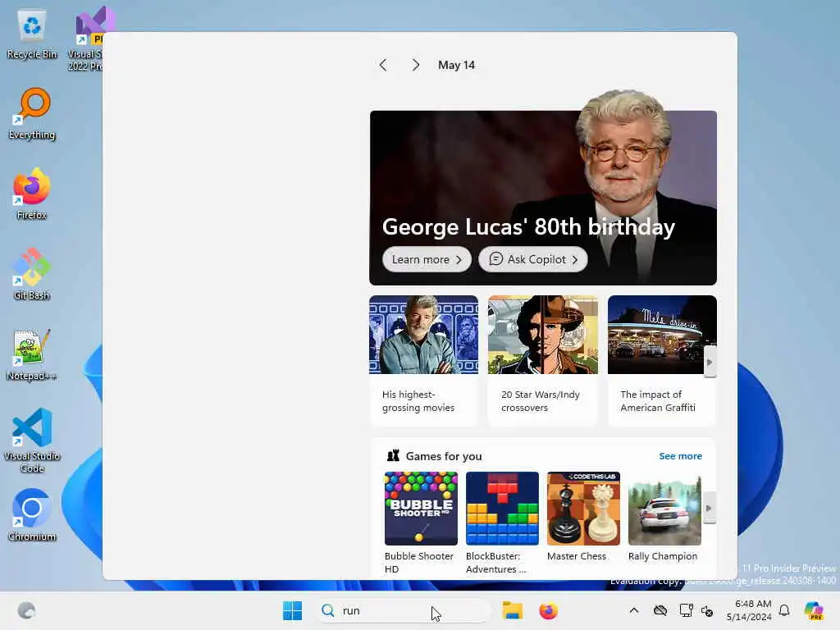
Task: Go to the next day arrow
Action: coord(416,66)
